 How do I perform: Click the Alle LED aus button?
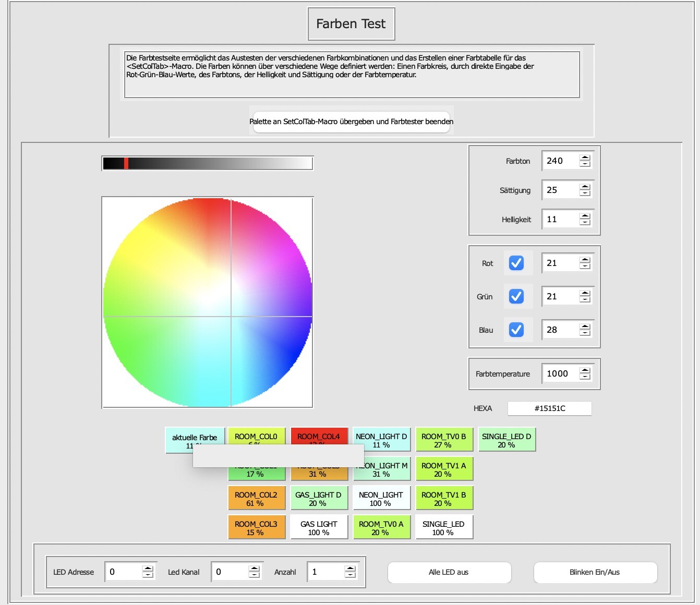pos(449,572)
